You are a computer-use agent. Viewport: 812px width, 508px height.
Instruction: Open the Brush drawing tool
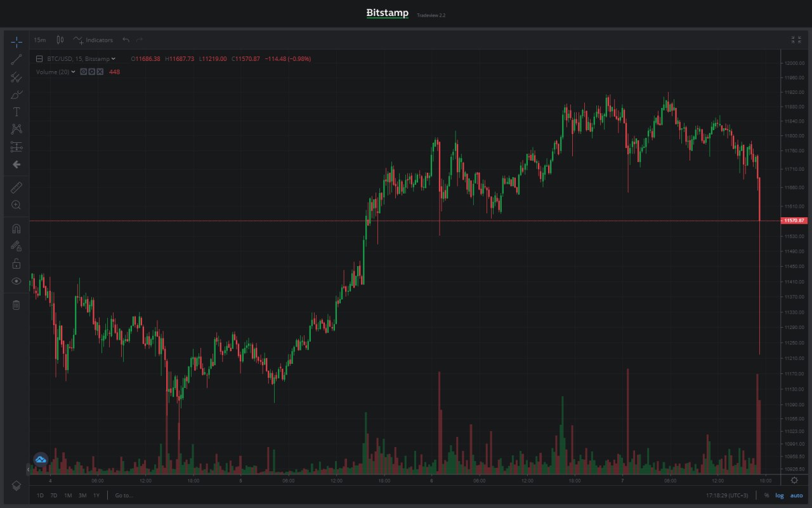(x=16, y=95)
